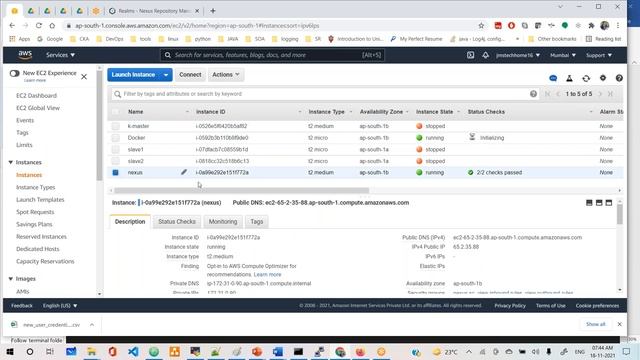
Task: Open the Privacy Policy link
Action: (510, 306)
